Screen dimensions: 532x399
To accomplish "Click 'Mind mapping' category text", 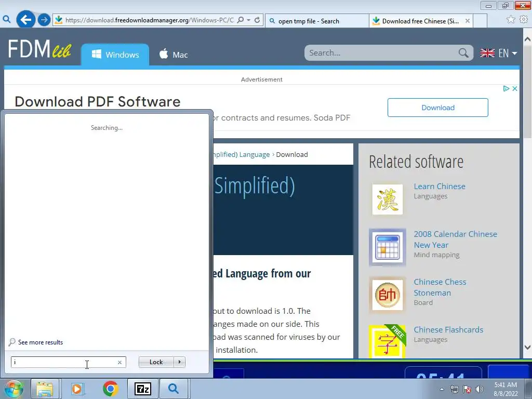I will pos(436,255).
